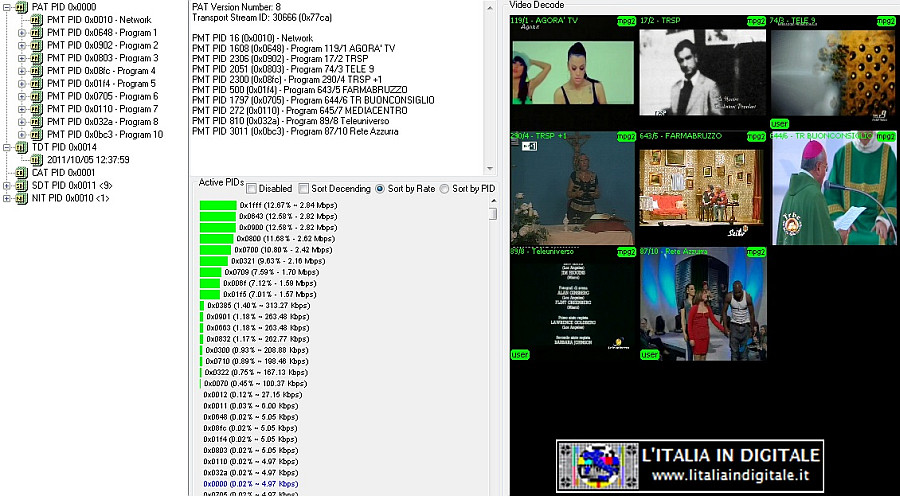Select the TDT PID 0x0014 node icon
Image resolution: width=900 pixels, height=496 pixels.
(x=21, y=147)
